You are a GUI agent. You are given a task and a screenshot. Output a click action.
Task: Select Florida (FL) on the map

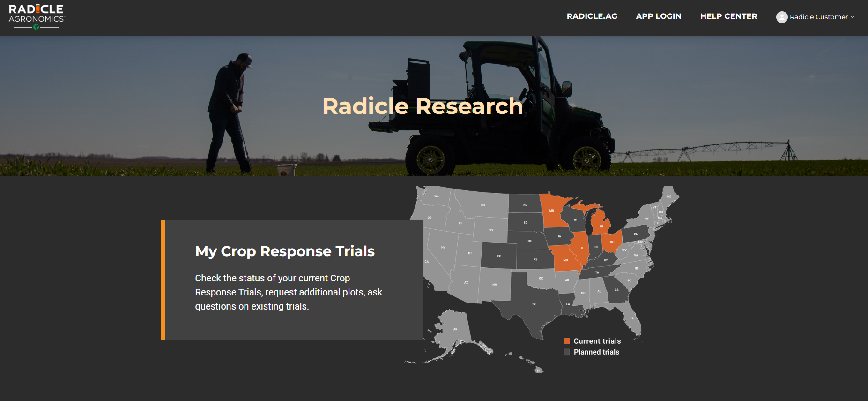[631, 318]
